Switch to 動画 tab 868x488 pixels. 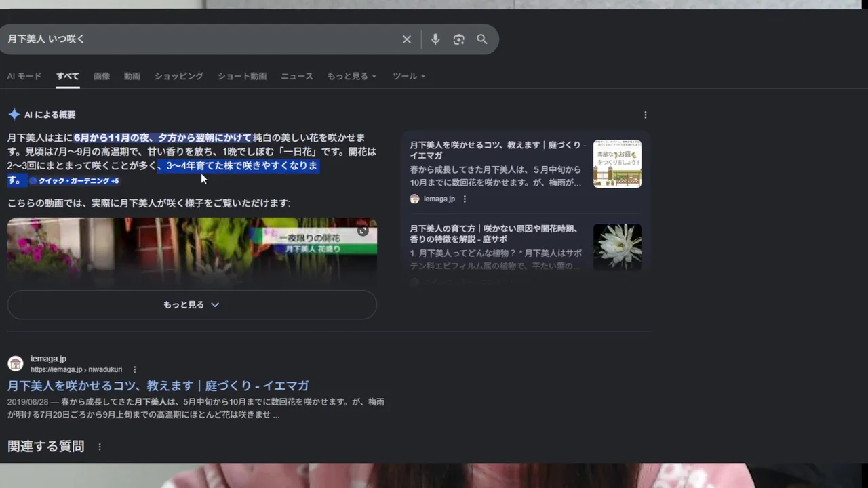[132, 76]
